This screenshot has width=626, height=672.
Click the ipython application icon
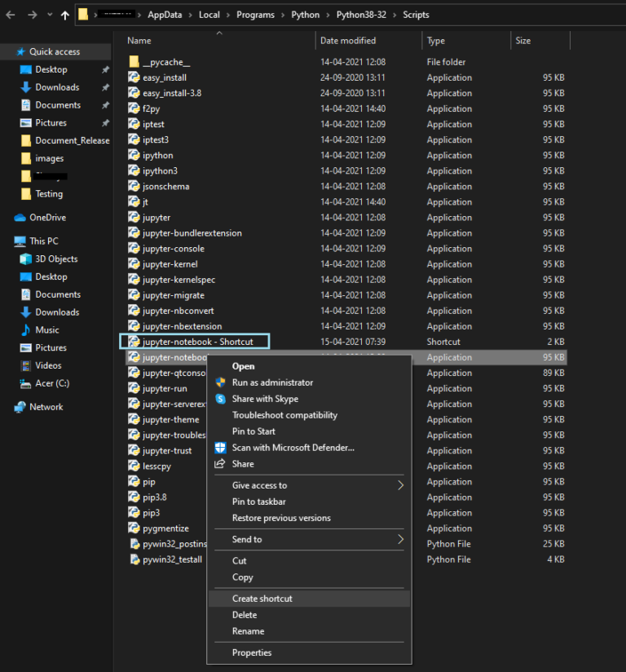(x=134, y=155)
